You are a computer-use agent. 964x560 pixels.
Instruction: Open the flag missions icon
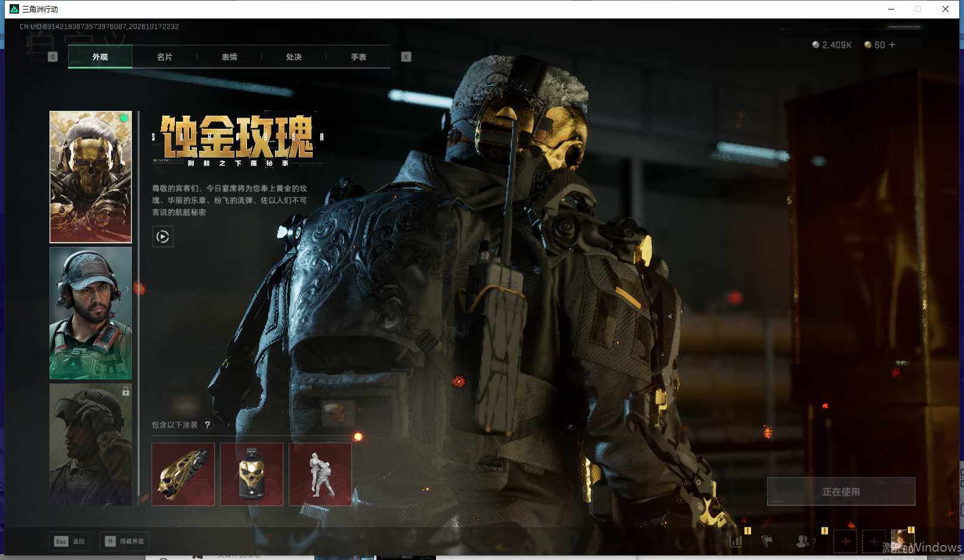pos(767,541)
